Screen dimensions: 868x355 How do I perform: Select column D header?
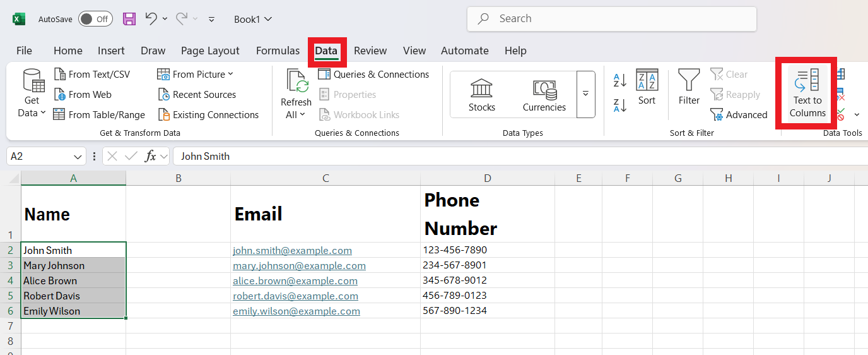[488, 179]
